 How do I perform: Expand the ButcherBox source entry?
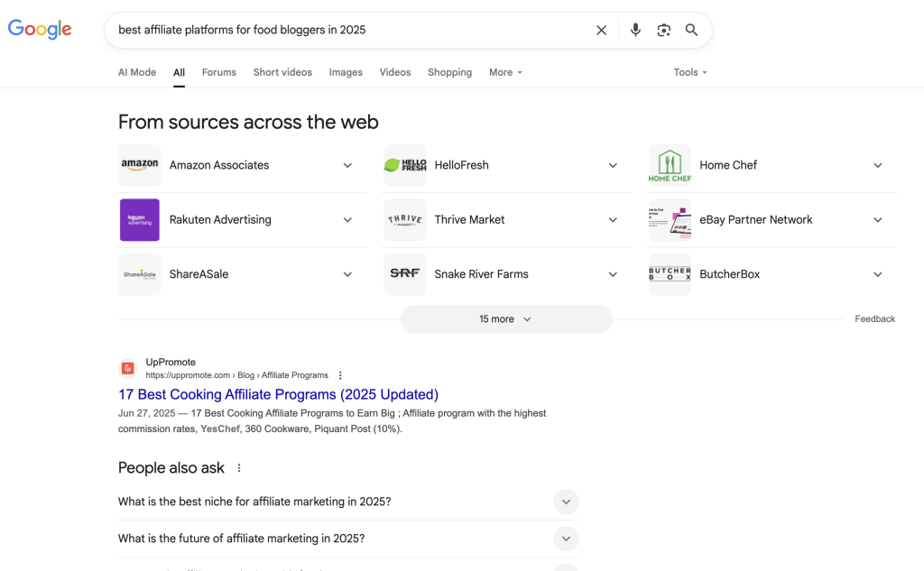(x=878, y=274)
